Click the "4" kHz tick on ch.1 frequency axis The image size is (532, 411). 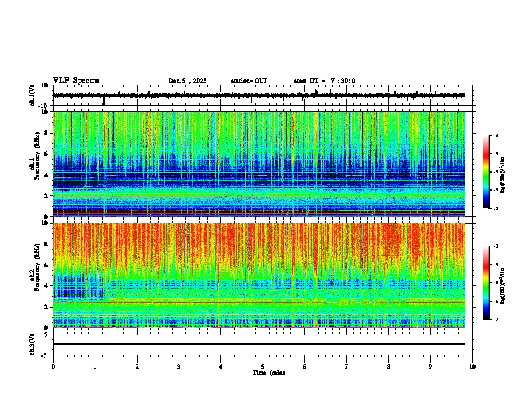click(x=47, y=175)
